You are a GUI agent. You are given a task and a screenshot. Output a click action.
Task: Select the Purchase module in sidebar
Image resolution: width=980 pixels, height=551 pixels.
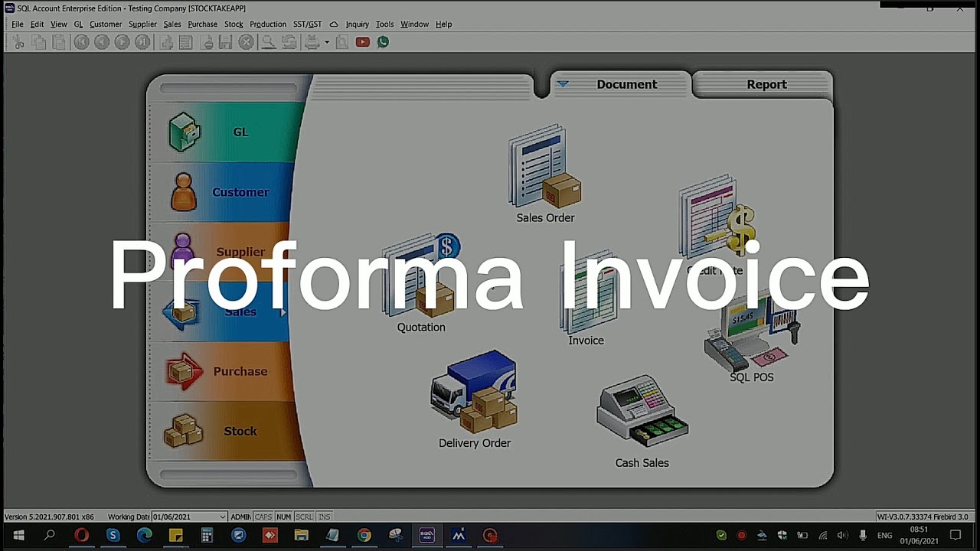[222, 371]
